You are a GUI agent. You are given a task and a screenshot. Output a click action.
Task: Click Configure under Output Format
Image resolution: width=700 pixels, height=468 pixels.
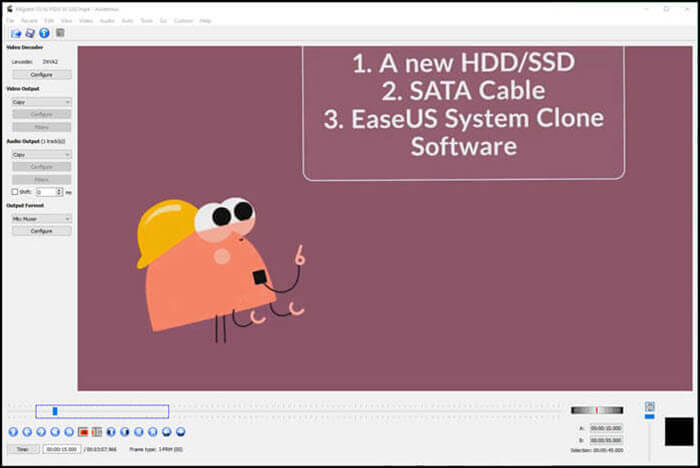point(42,231)
